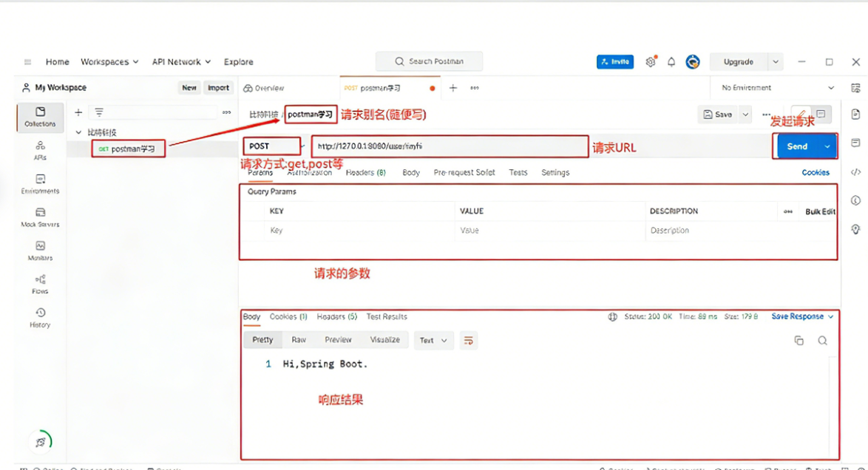
Task: Click the settings gear icon
Action: pos(651,62)
